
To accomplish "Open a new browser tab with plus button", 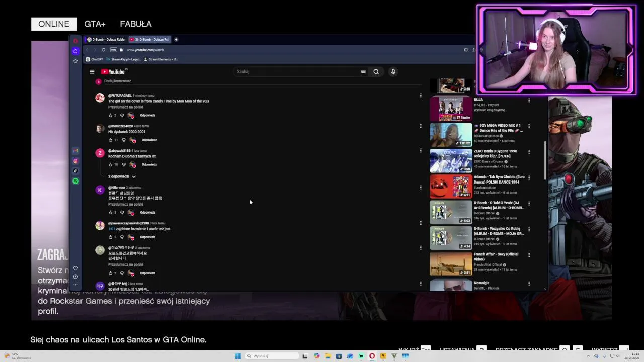I will pos(176,39).
